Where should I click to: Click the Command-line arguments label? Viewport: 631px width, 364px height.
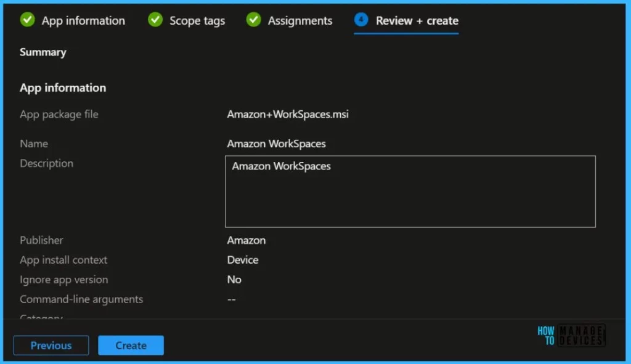coord(81,299)
